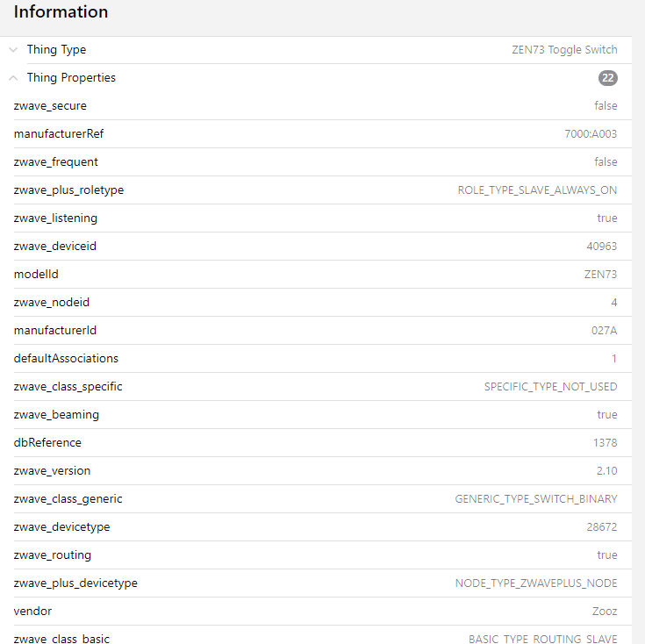
Task: Select the modelId property label
Action: click(36, 275)
